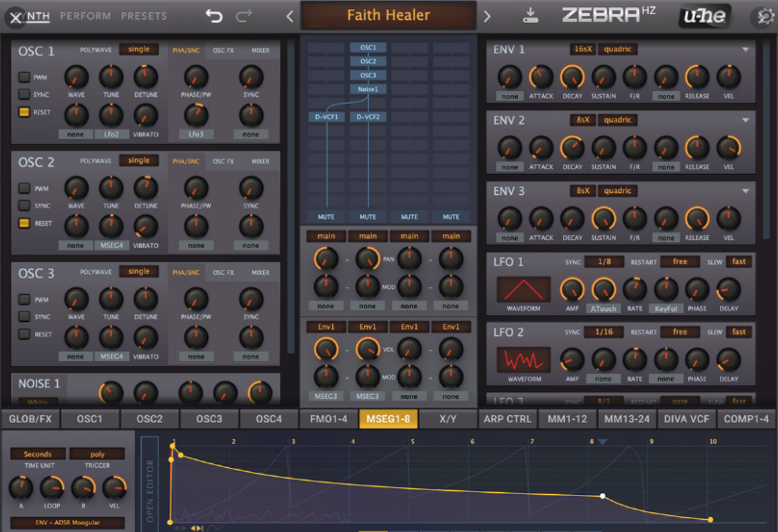Enable the SYNC checkbox in OSC 2
This screenshot has height=532, width=778.
(24, 206)
